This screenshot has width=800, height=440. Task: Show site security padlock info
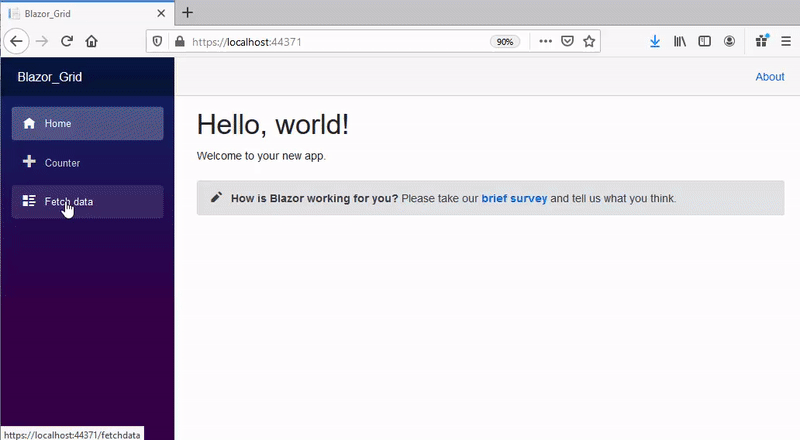[180, 41]
